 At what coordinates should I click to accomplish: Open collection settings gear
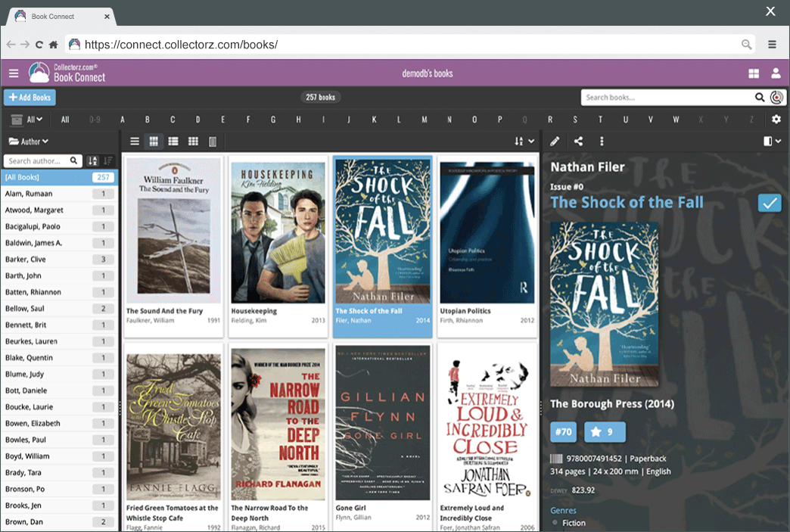coord(776,119)
